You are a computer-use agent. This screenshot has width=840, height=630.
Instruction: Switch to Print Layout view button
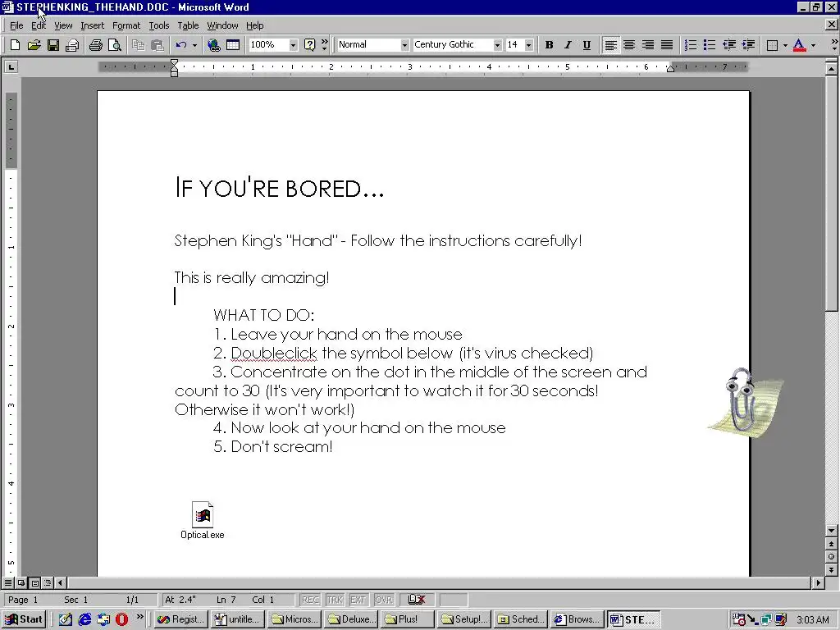click(34, 582)
